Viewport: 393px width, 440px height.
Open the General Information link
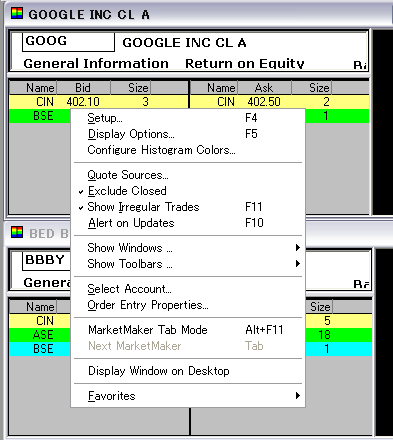tap(96, 63)
